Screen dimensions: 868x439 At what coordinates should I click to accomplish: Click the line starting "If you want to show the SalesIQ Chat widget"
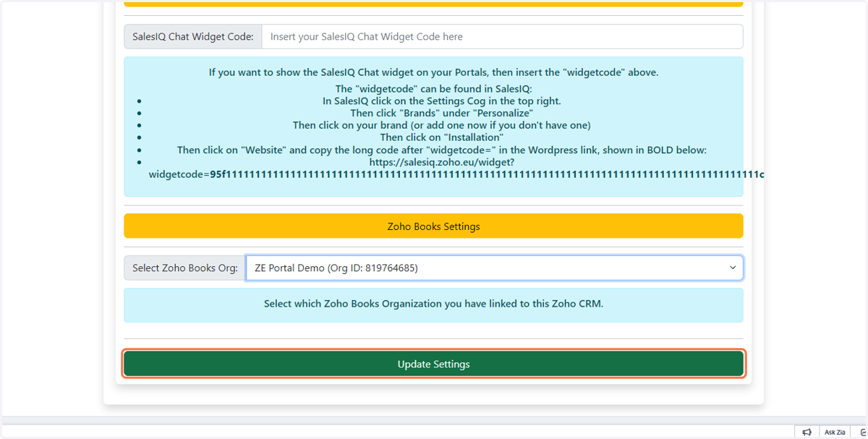[433, 72]
